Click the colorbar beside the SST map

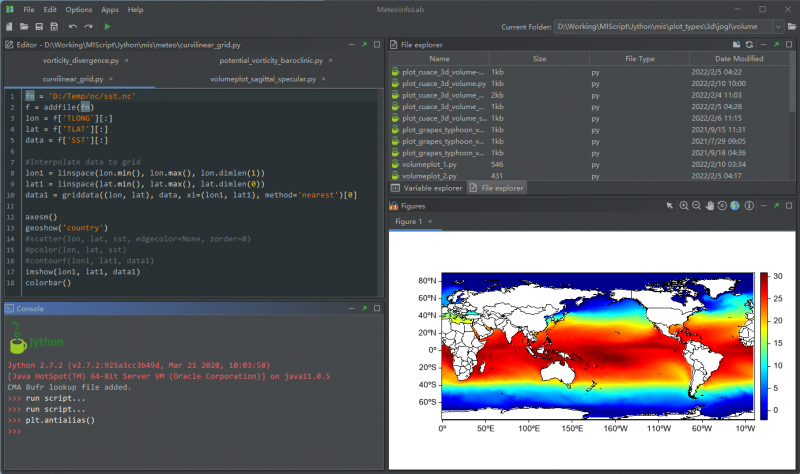point(765,342)
